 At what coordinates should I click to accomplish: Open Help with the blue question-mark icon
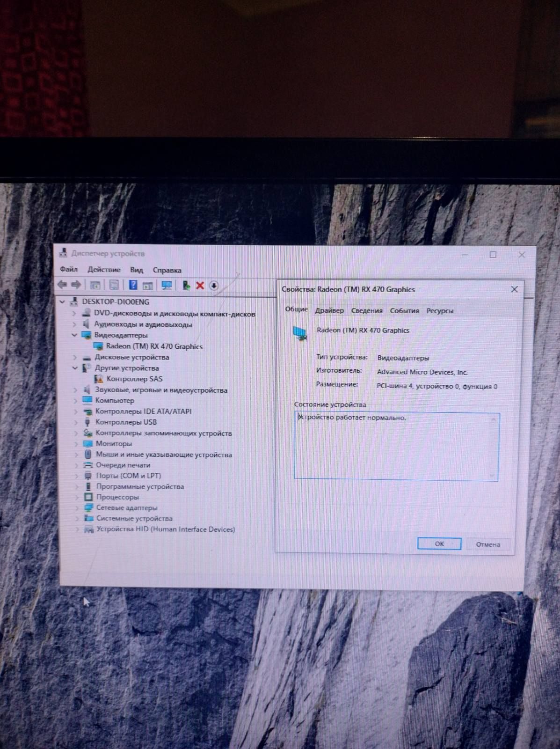(x=133, y=285)
